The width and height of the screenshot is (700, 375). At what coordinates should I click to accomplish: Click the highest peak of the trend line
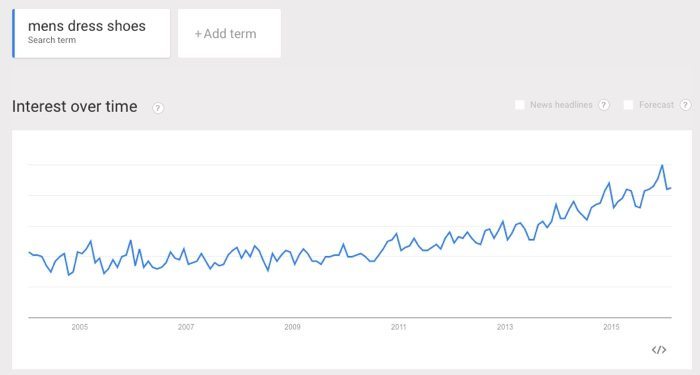point(662,166)
